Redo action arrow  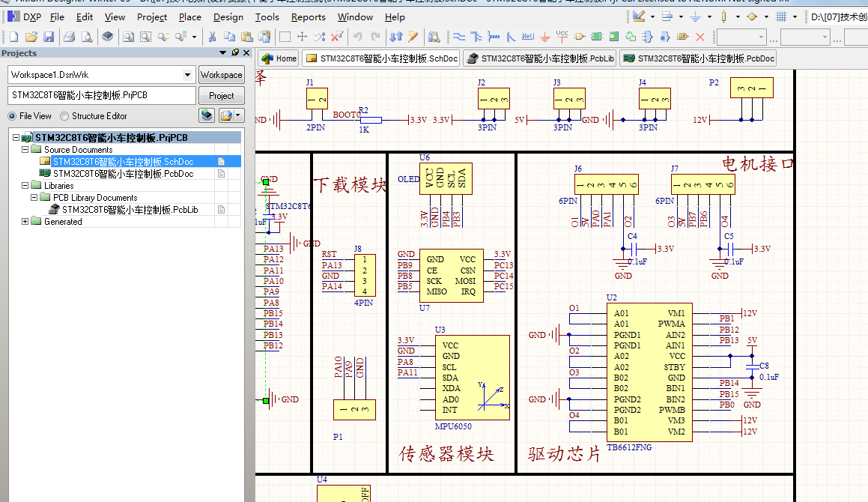(x=375, y=37)
